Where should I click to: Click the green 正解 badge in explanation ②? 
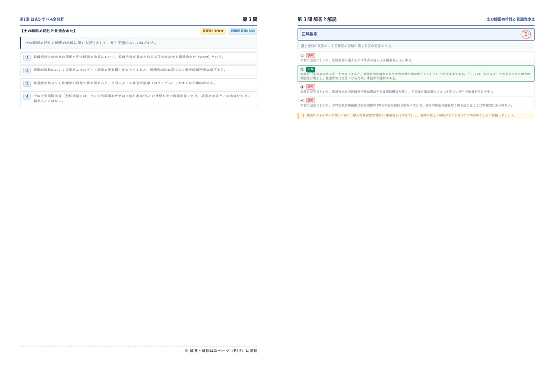click(x=311, y=69)
